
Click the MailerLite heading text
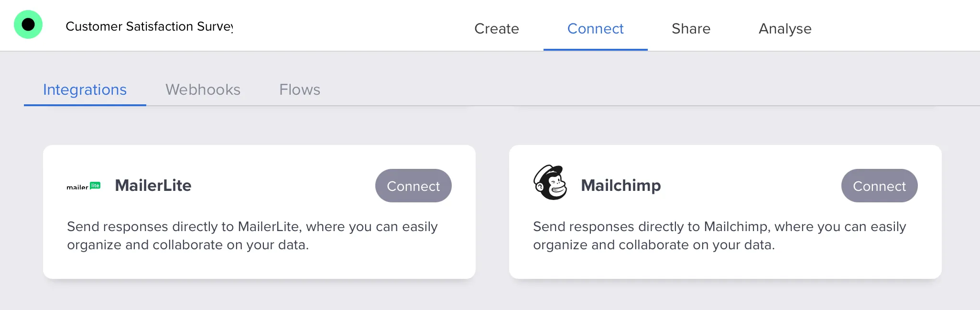tap(153, 186)
